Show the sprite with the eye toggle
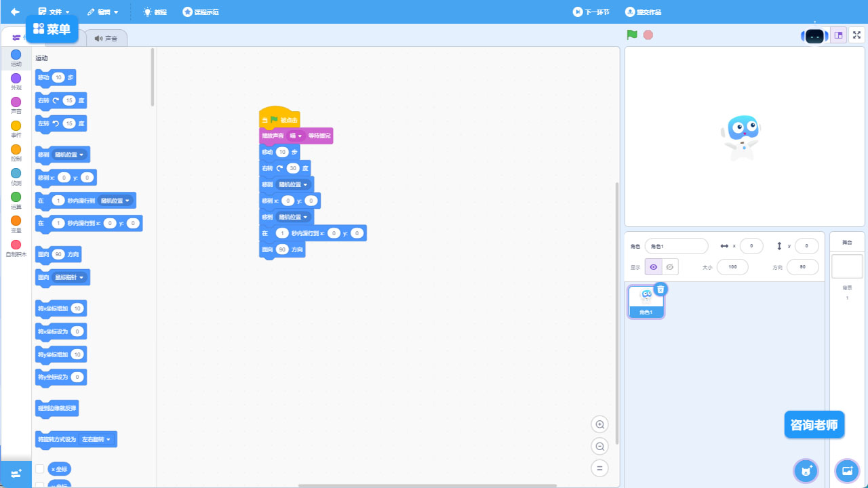 pos(653,266)
